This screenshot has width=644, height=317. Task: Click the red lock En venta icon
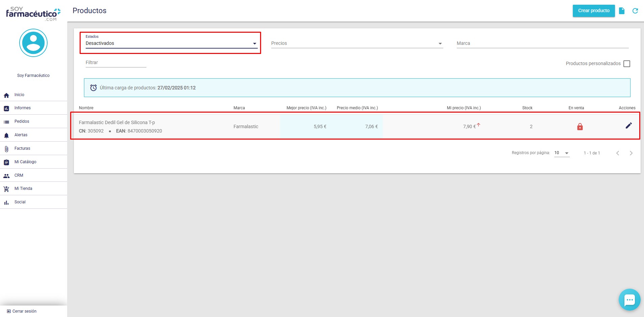(580, 127)
